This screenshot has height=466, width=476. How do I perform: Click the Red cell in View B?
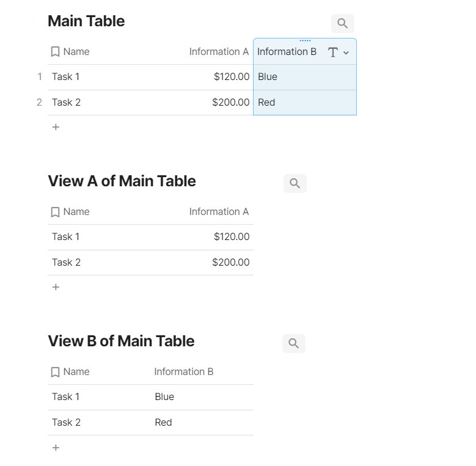pyautogui.click(x=163, y=423)
